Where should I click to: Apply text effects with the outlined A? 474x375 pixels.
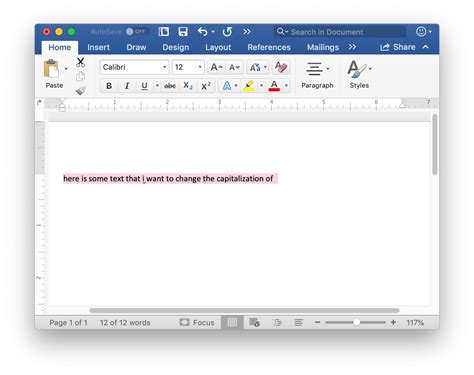pos(227,86)
